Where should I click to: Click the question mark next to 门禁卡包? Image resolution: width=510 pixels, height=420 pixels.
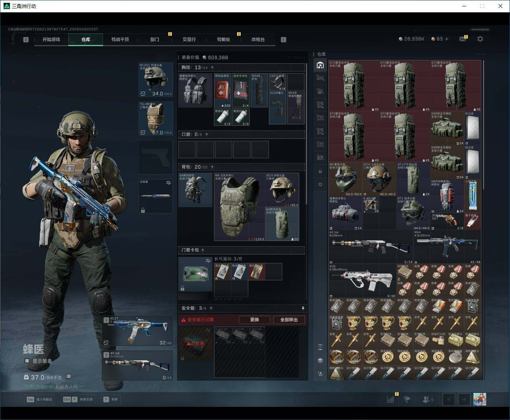203,250
